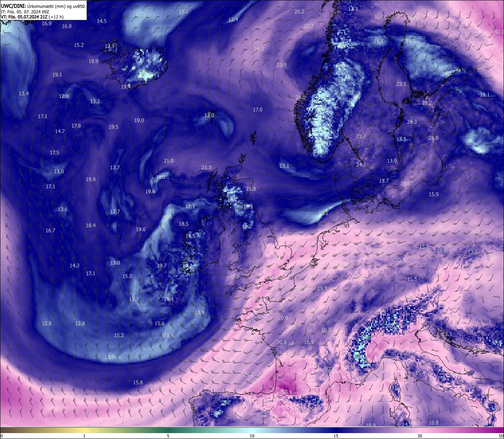Click the map value 15.5
This screenshot has height=439, width=504.
412,279
